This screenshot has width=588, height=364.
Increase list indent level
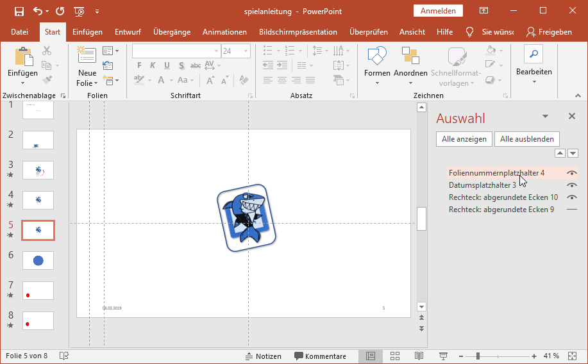282,65
